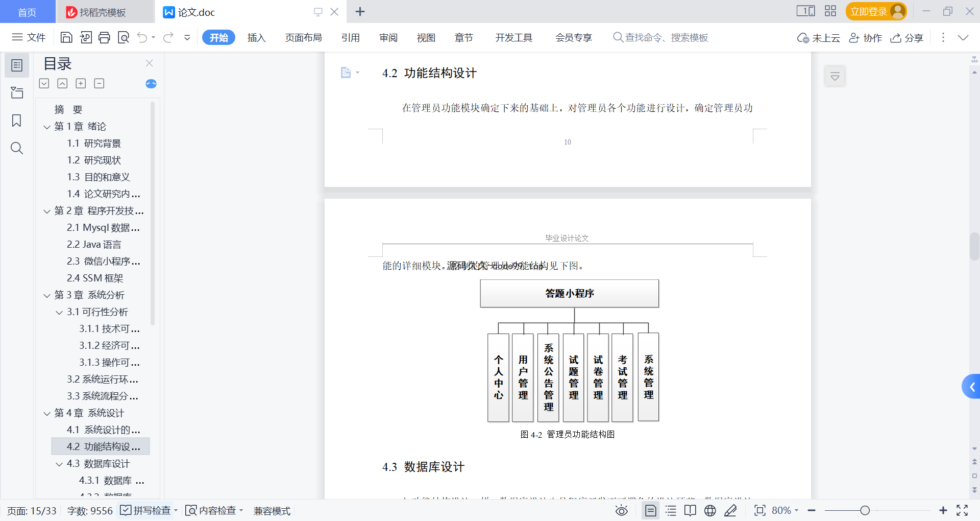
Task: Collapse the 第2章 程序开发技 node
Action: pos(47,211)
